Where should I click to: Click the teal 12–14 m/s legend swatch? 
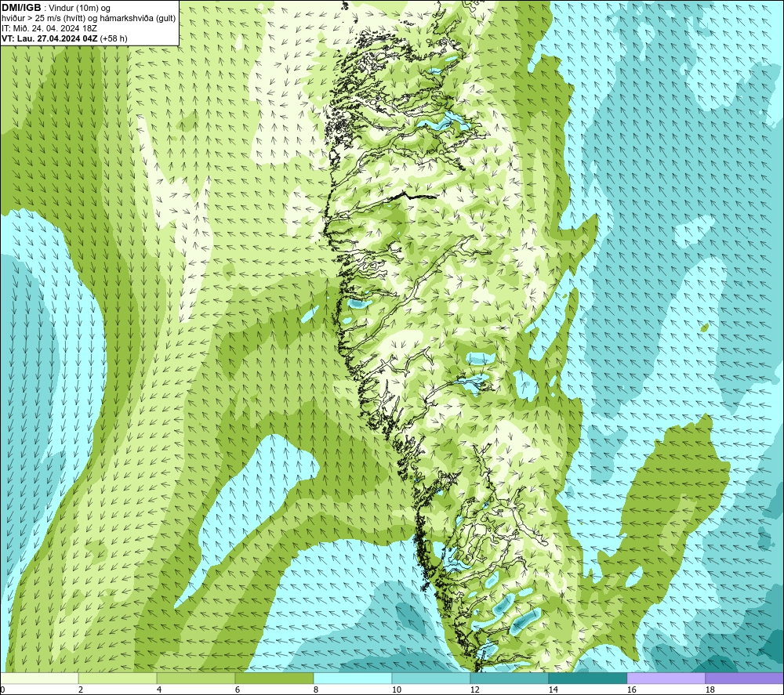coord(509,678)
